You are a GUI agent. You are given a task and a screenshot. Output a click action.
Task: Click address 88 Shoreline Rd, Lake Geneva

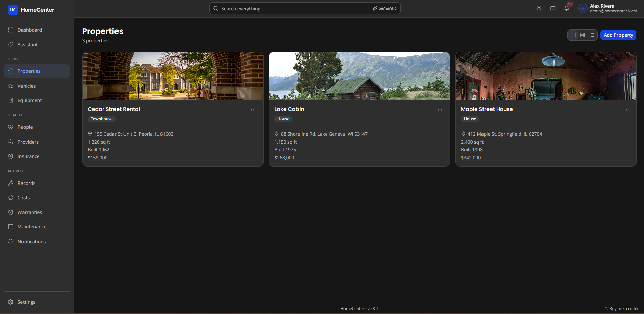[324, 134]
